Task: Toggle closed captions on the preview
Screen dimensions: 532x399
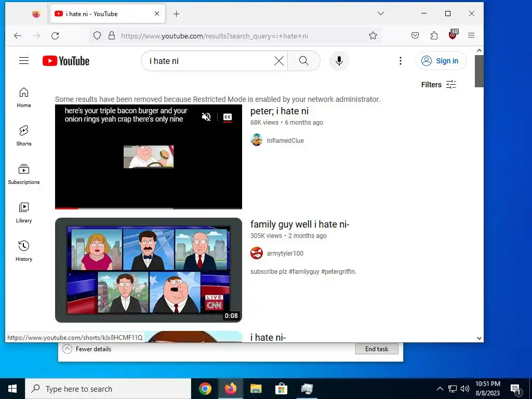Action: (x=228, y=117)
